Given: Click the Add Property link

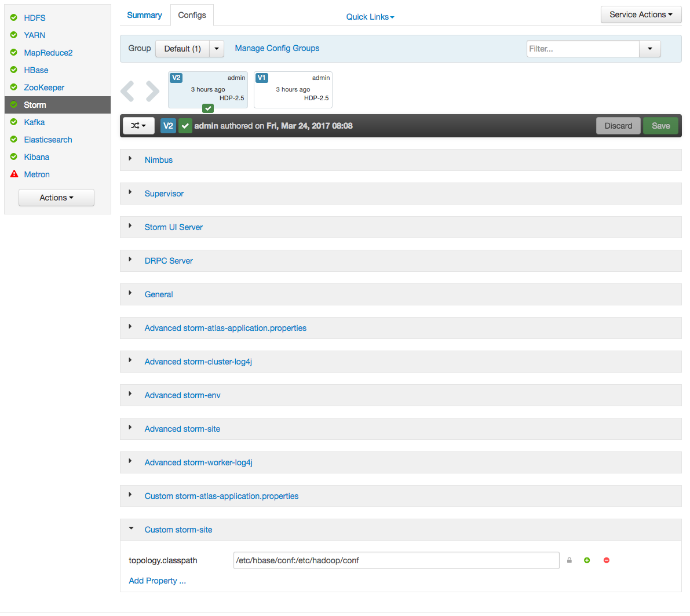Looking at the screenshot, I should pos(157,581).
